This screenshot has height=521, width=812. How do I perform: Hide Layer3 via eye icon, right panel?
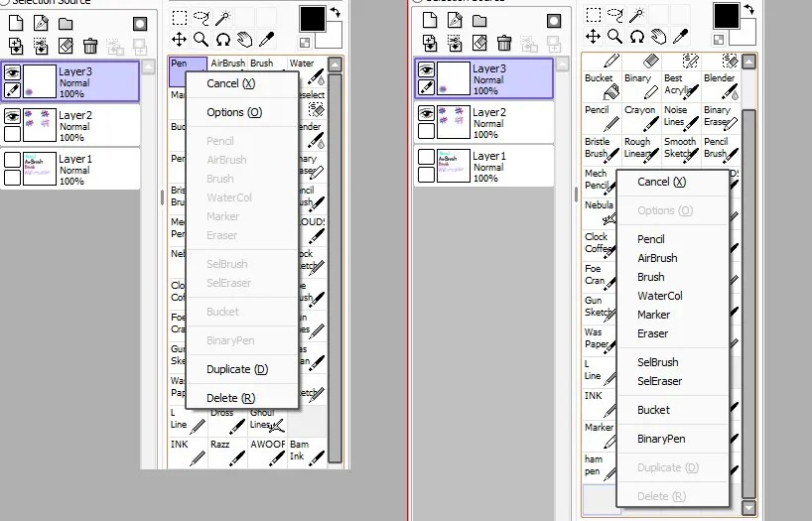[x=426, y=69]
